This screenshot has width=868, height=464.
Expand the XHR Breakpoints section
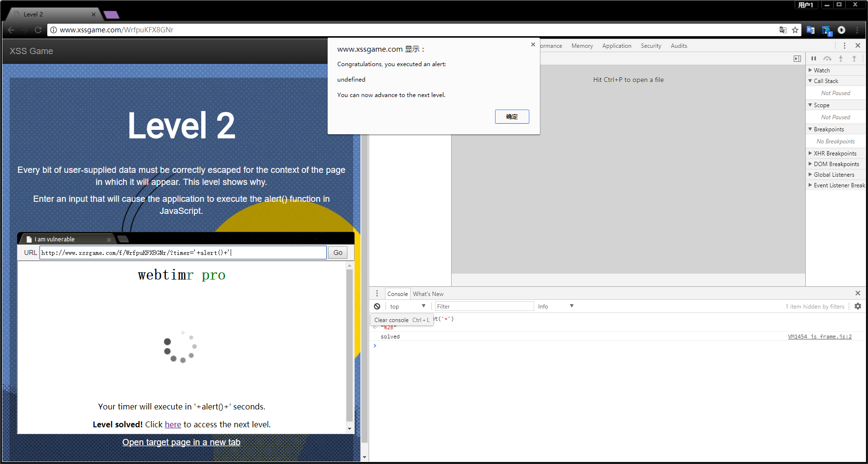coord(835,154)
